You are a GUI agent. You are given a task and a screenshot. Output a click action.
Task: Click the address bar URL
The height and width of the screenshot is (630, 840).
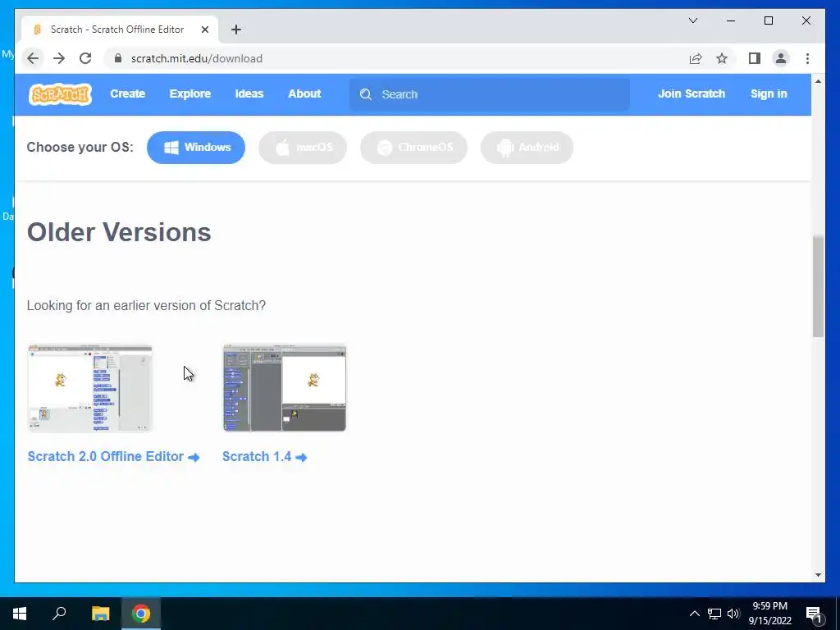point(197,58)
